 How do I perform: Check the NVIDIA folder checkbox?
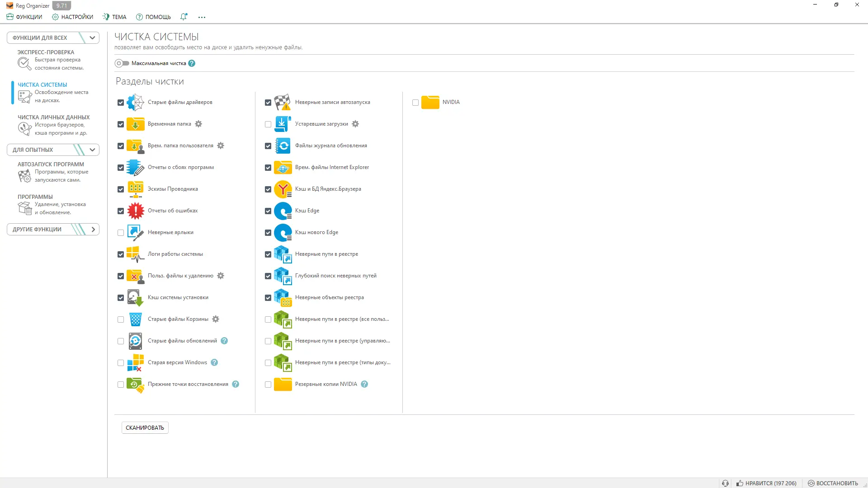click(415, 103)
